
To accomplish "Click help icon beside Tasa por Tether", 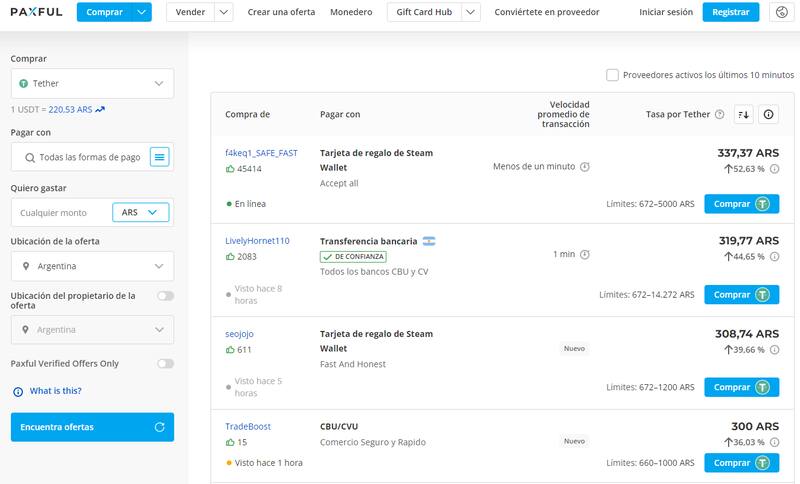I will pos(720,115).
